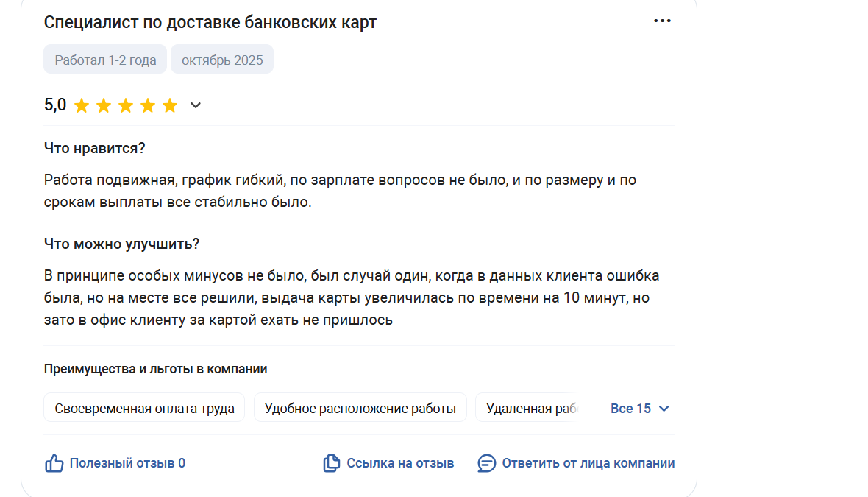Click the 5,0 rating score
The height and width of the screenshot is (497, 868).
[x=55, y=105]
